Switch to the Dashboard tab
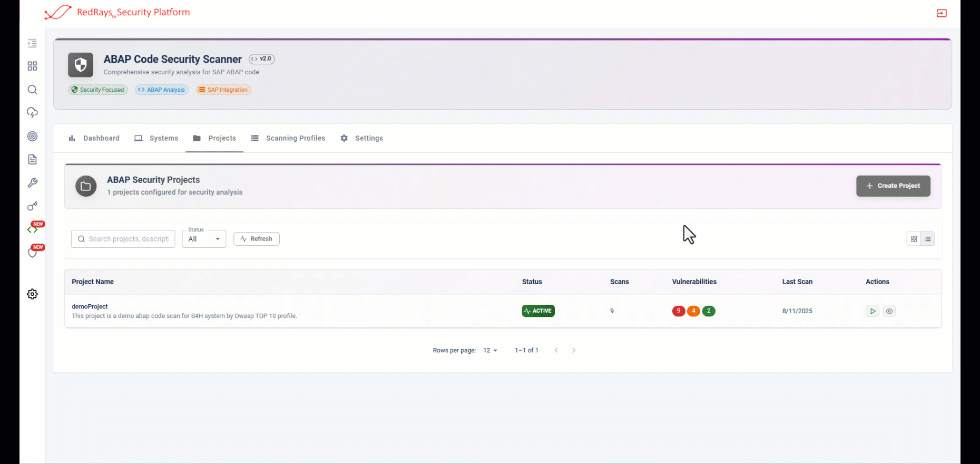This screenshot has width=980, height=464. (x=94, y=138)
